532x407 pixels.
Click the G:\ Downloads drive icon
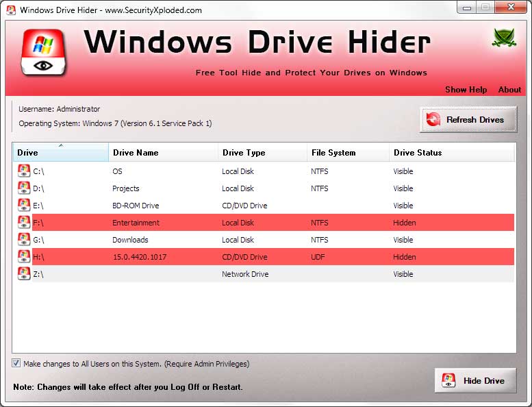[24, 239]
